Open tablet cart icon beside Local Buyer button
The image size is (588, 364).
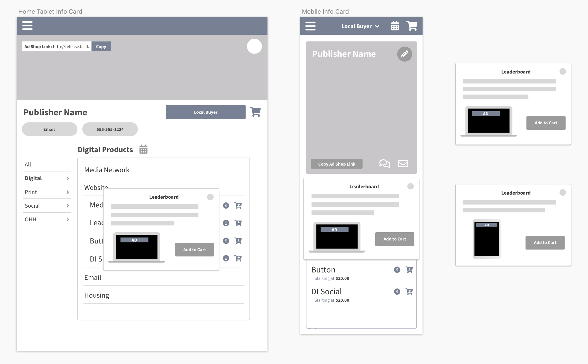pos(255,112)
